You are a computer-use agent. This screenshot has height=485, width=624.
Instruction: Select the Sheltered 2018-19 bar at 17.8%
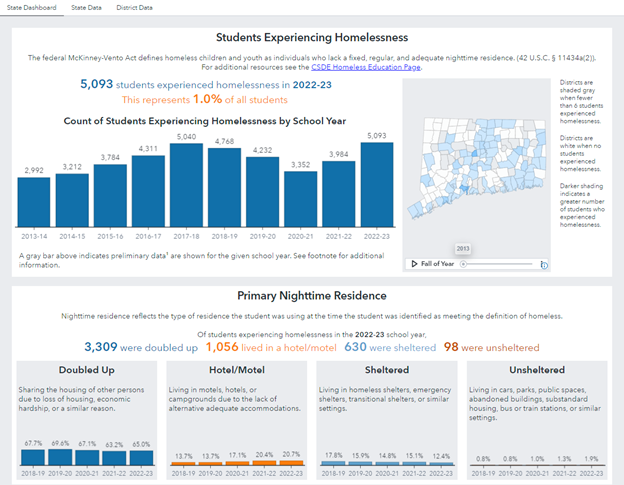point(336,463)
